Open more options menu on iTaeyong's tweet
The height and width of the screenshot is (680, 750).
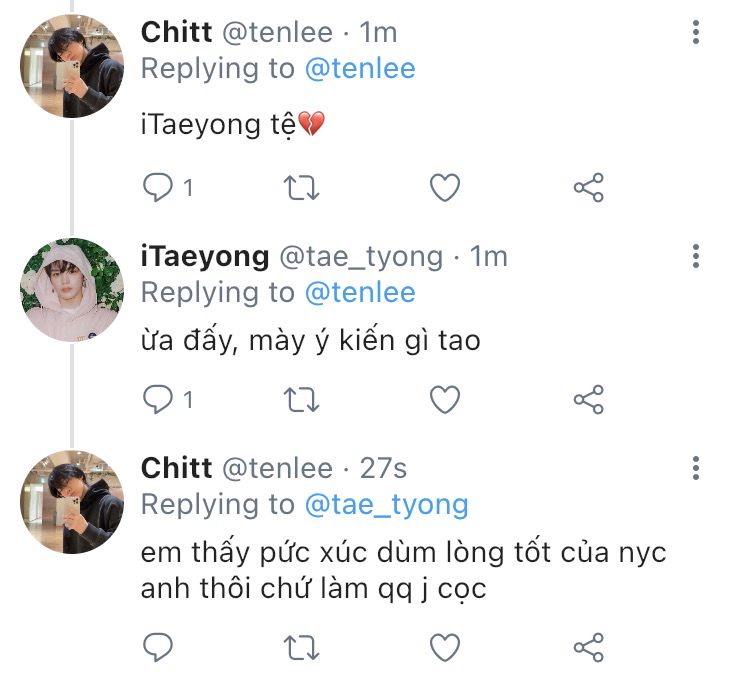point(696,256)
